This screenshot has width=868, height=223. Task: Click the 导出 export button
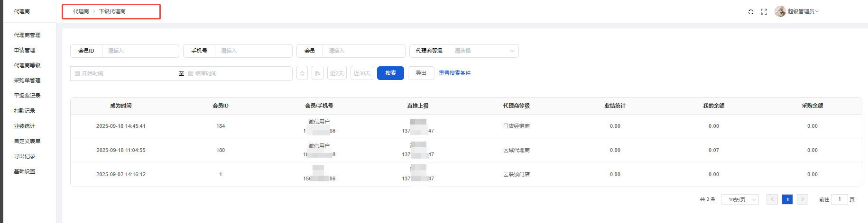coord(421,73)
